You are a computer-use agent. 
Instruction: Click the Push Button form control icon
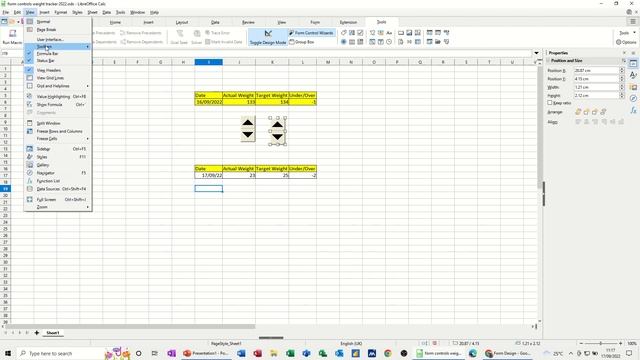(401, 33)
